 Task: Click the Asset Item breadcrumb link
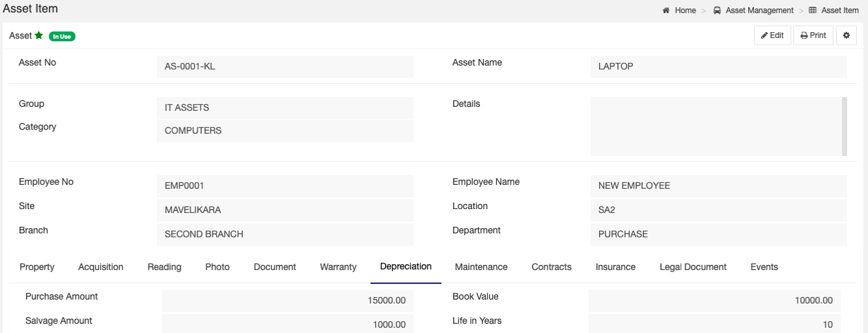tap(839, 10)
